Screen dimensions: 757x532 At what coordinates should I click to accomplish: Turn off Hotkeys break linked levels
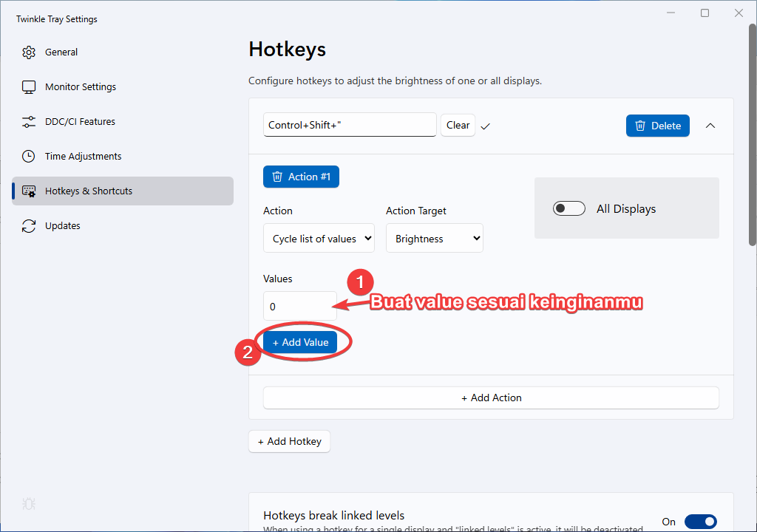point(700,522)
